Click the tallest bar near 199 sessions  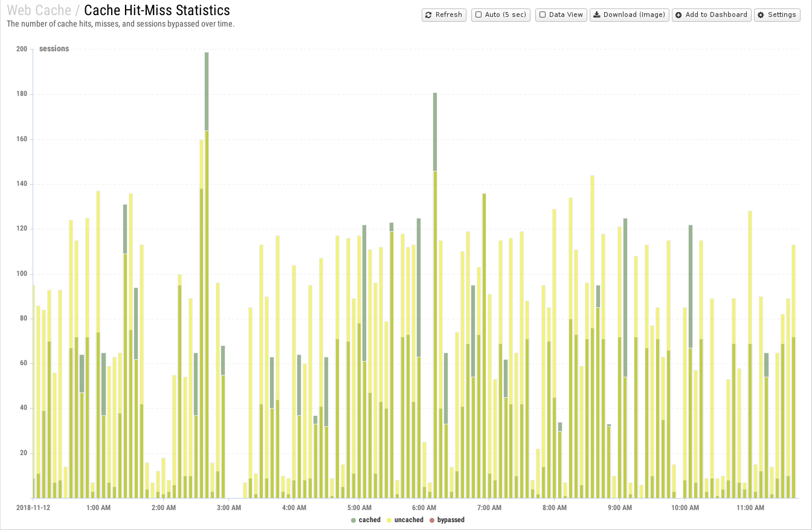click(x=207, y=275)
